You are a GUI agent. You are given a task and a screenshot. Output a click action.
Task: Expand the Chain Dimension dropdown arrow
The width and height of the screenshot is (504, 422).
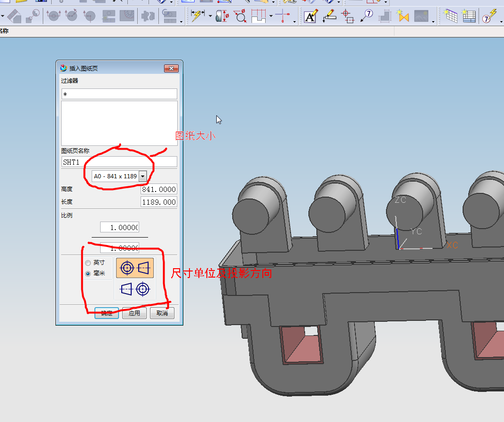271,16
